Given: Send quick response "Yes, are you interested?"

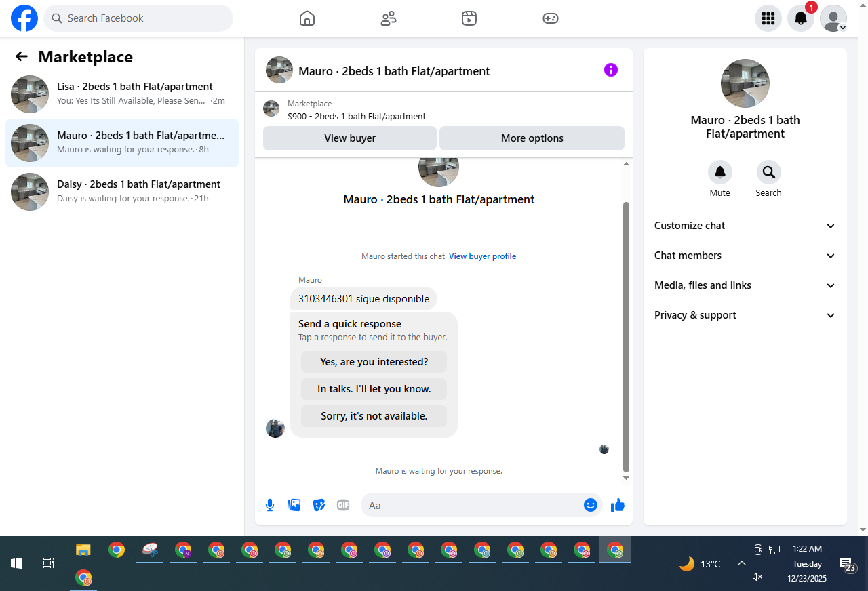Looking at the screenshot, I should point(374,362).
